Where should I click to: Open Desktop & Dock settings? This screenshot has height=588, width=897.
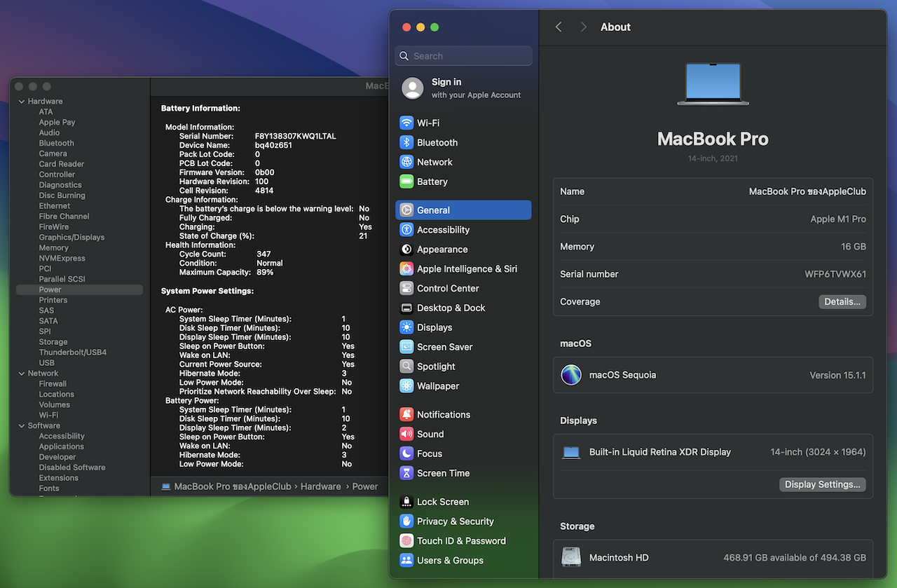coord(463,308)
